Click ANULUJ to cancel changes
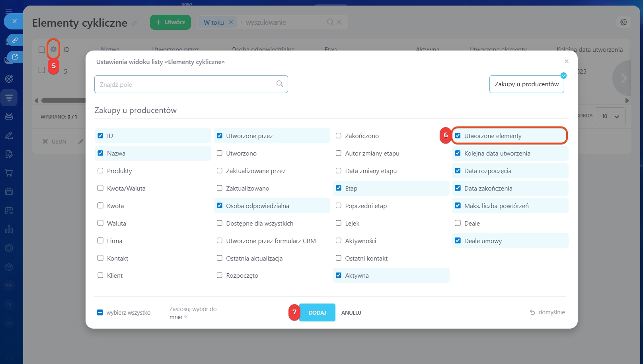 (351, 313)
